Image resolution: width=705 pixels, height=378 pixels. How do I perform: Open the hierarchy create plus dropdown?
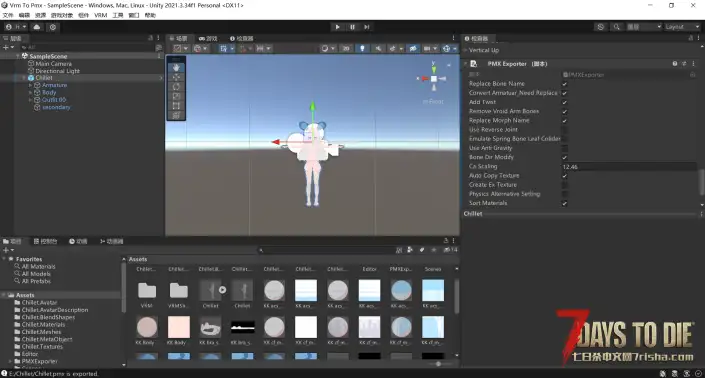click(x=9, y=47)
